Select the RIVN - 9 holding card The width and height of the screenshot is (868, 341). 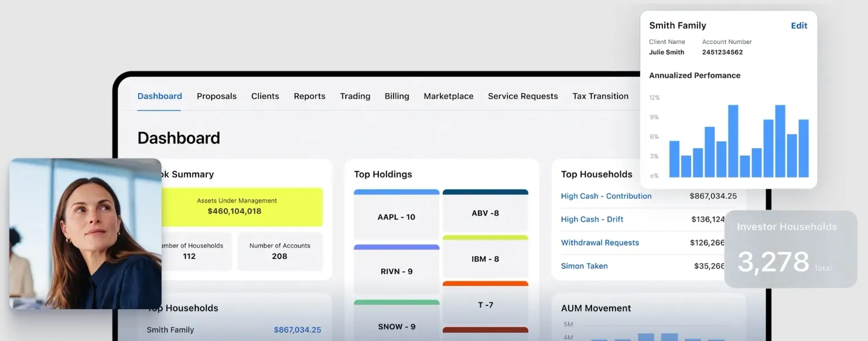[396, 271]
